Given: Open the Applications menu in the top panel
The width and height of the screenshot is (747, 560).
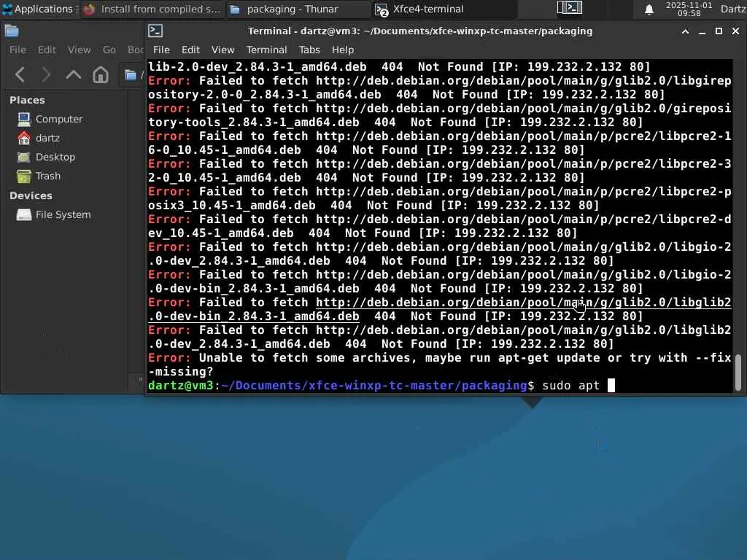Looking at the screenshot, I should (x=39, y=9).
